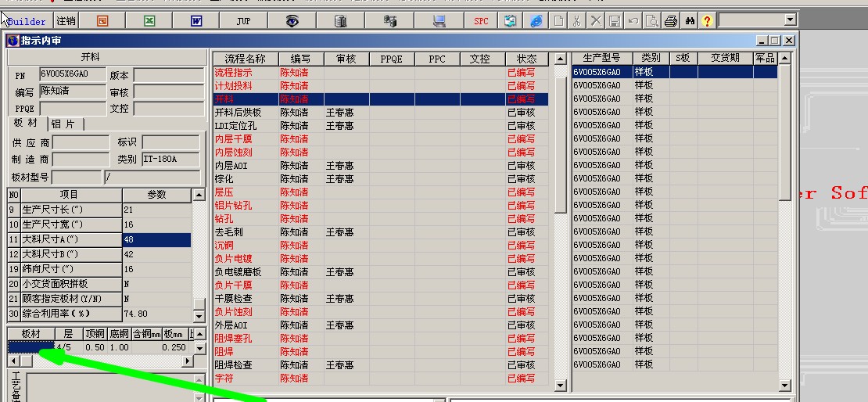
Task: Click down arrow of process list scrollbar
Action: click(x=560, y=386)
